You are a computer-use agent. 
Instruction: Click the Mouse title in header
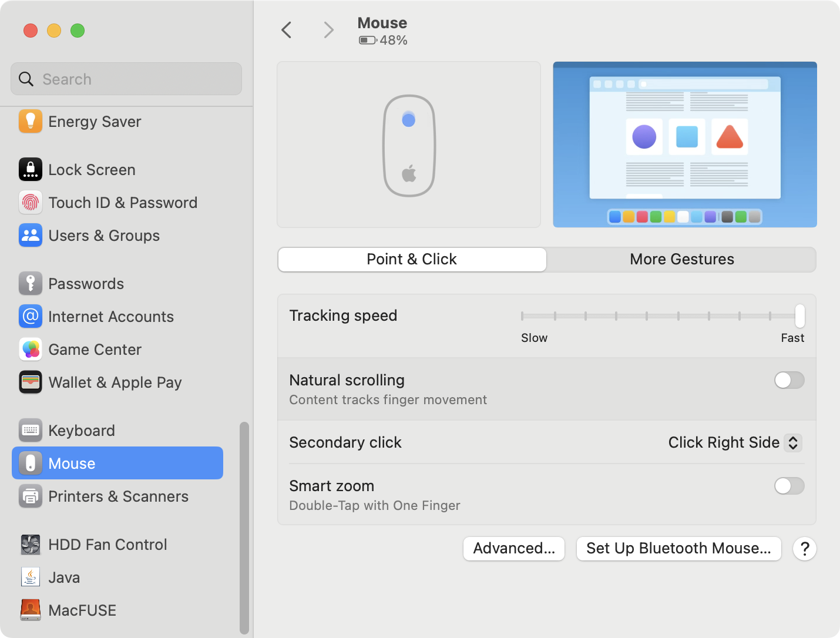[382, 23]
